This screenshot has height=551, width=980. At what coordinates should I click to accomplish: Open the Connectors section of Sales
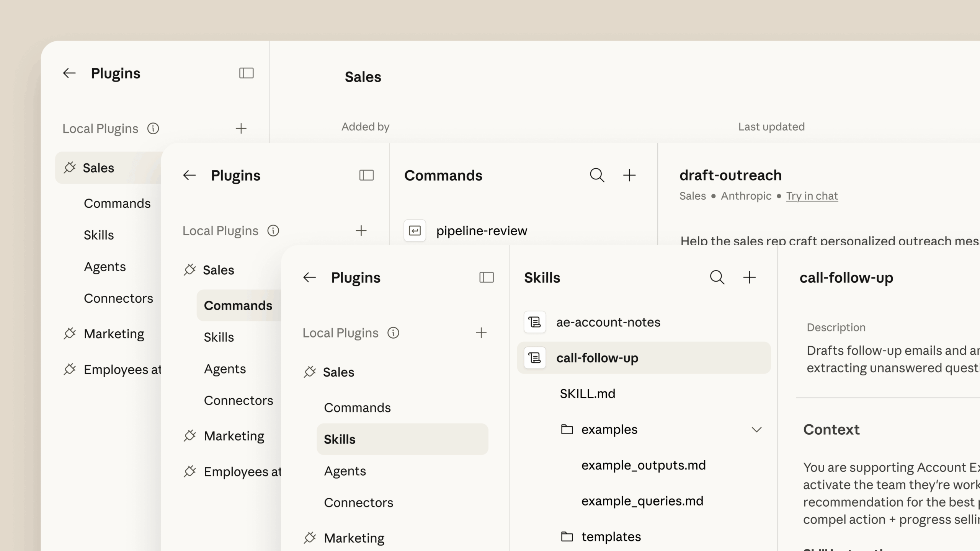(358, 502)
